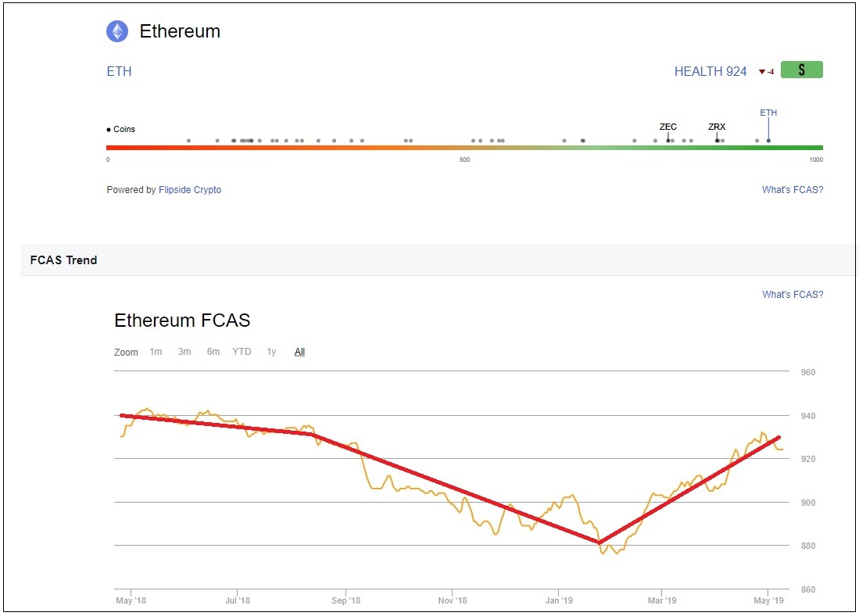
Task: Click the Mar '19 axis label
Action: click(x=662, y=600)
